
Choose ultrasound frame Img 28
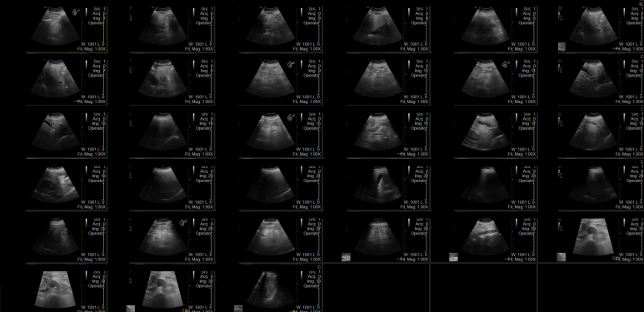378,236
